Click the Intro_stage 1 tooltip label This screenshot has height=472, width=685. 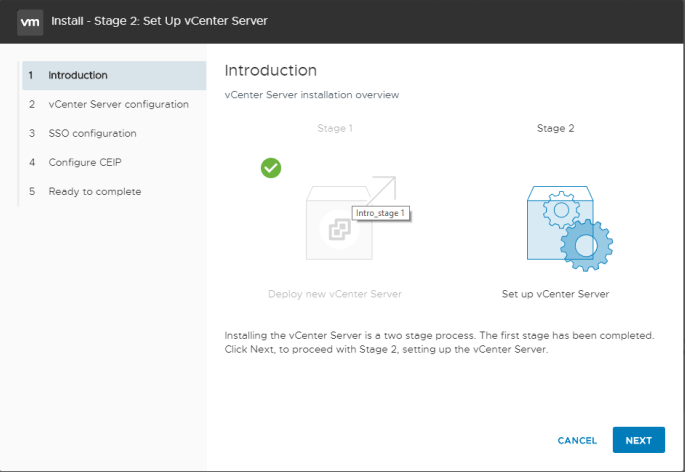[381, 213]
